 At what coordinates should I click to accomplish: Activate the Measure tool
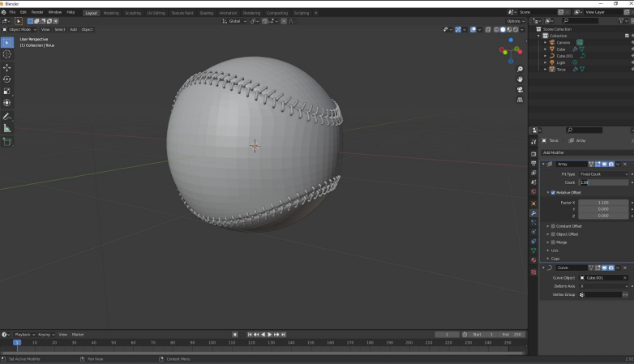7,128
